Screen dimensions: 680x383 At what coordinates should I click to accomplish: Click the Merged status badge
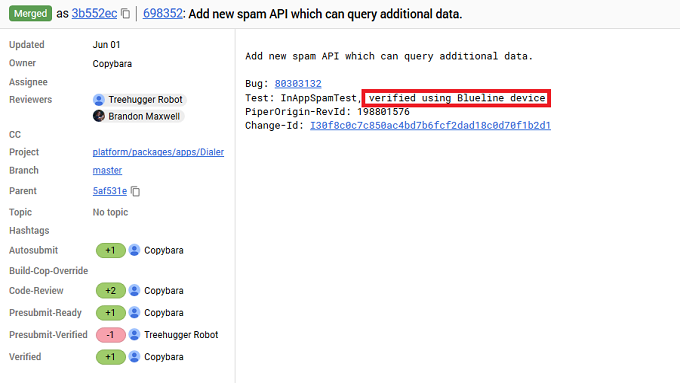click(x=30, y=13)
